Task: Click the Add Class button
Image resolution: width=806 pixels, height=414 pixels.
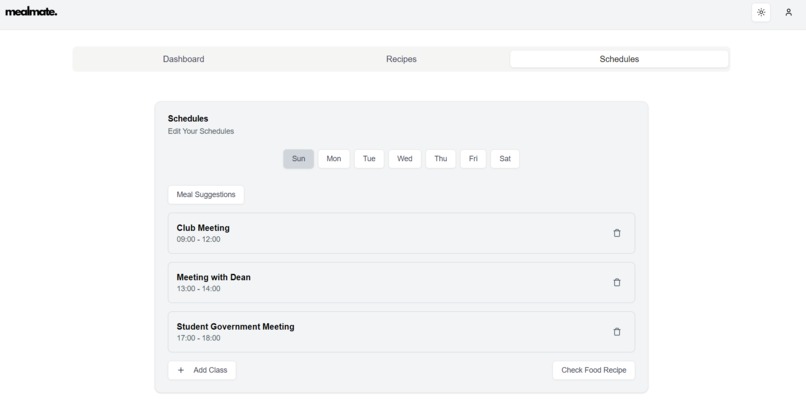Action: pyautogui.click(x=202, y=370)
